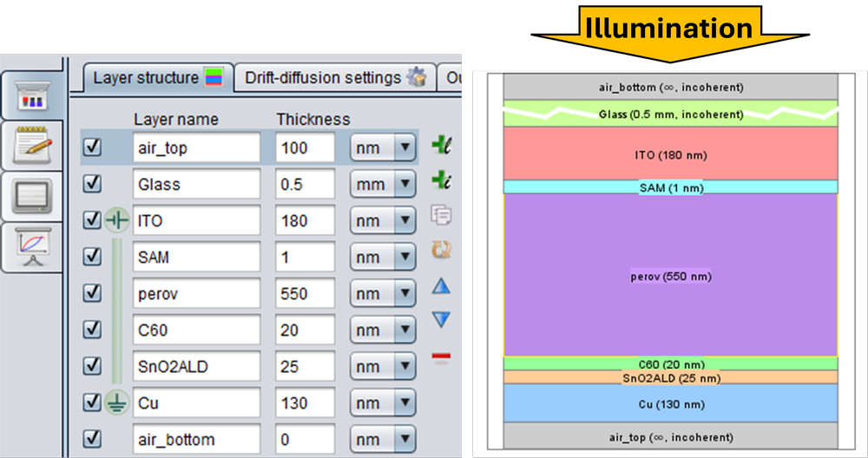This screenshot has height=458, width=868.
Task: Click the ITO layer name field
Action: tap(196, 220)
